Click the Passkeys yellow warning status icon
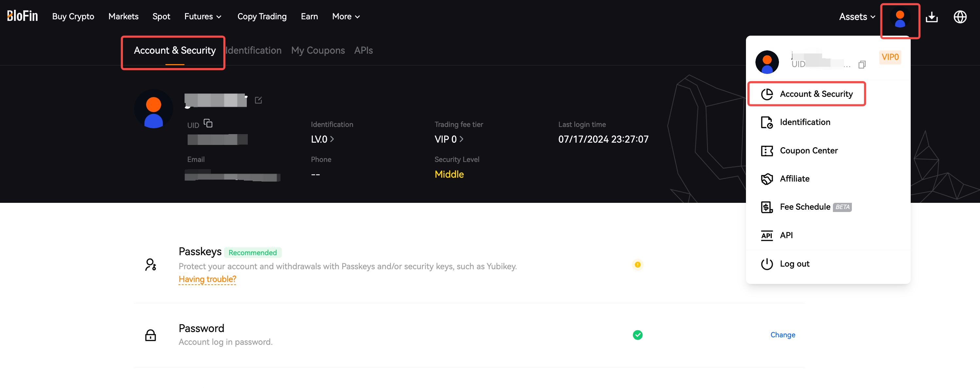This screenshot has height=388, width=980. (x=638, y=265)
